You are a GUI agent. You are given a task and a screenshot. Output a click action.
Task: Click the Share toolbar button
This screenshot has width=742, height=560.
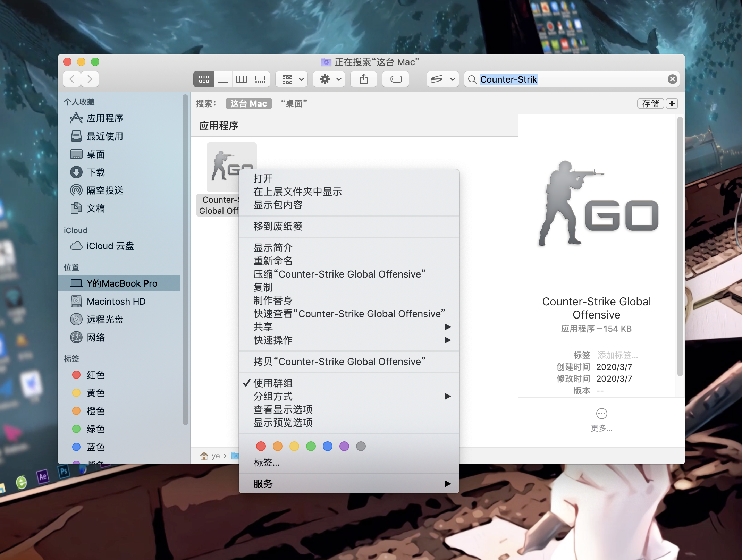pos(364,79)
